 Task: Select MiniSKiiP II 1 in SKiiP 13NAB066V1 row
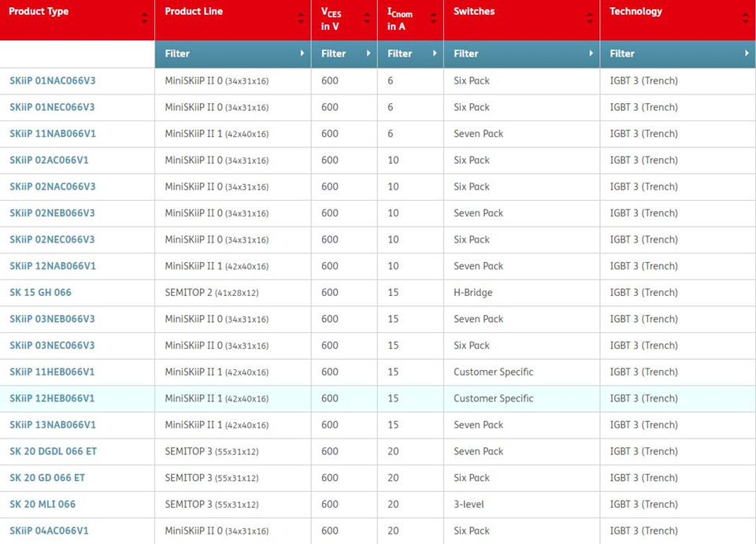click(x=217, y=425)
